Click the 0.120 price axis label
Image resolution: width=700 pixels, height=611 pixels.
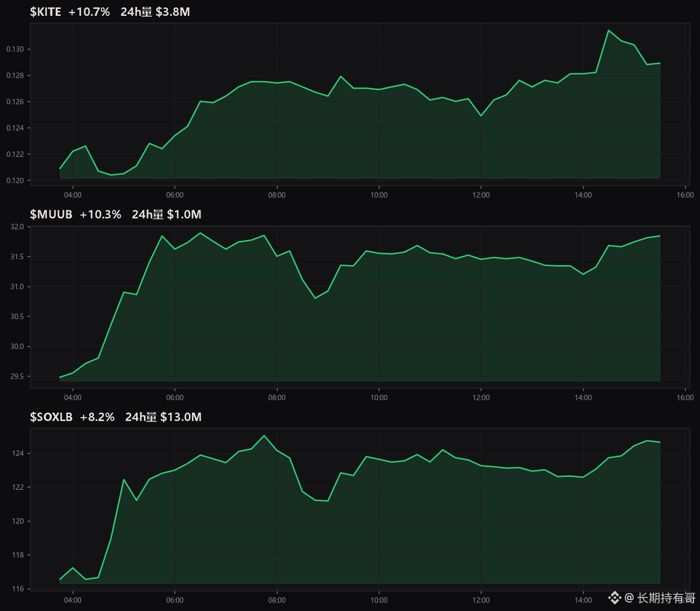click(15, 180)
